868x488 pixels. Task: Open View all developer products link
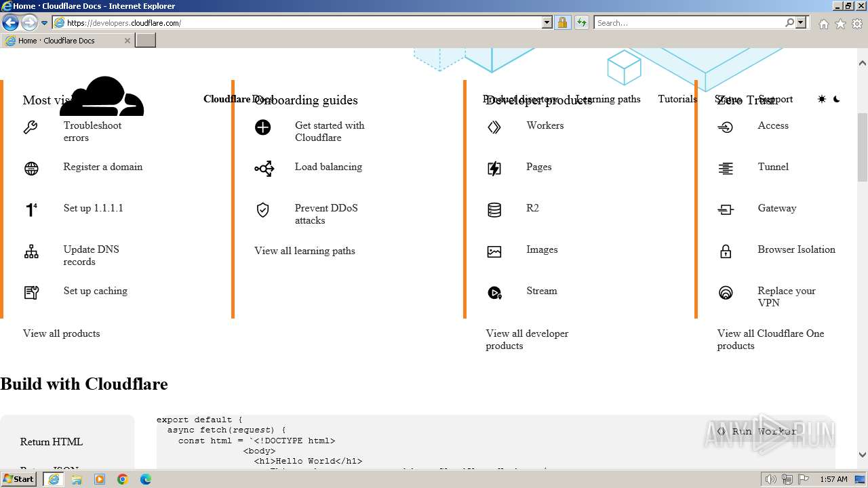point(527,340)
